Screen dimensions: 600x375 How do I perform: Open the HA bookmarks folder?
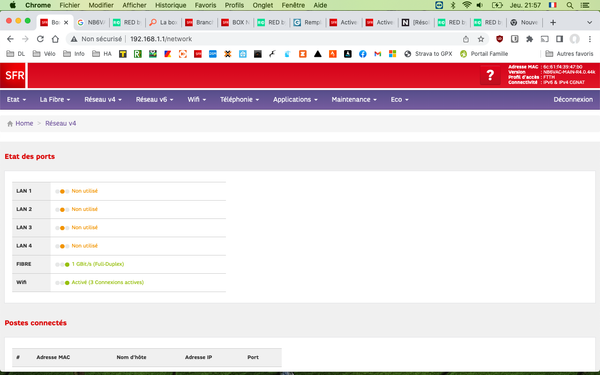[102, 54]
